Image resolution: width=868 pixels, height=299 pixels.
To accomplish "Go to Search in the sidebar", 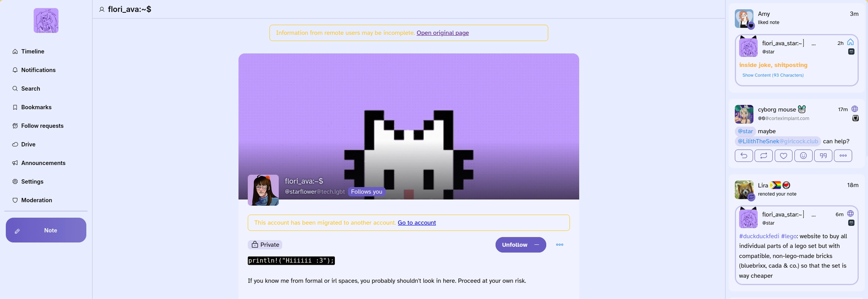I will 26,89.
